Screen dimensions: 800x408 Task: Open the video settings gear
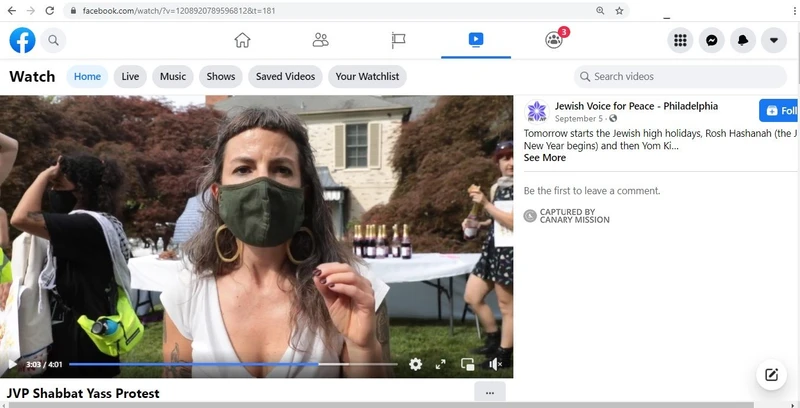point(415,365)
